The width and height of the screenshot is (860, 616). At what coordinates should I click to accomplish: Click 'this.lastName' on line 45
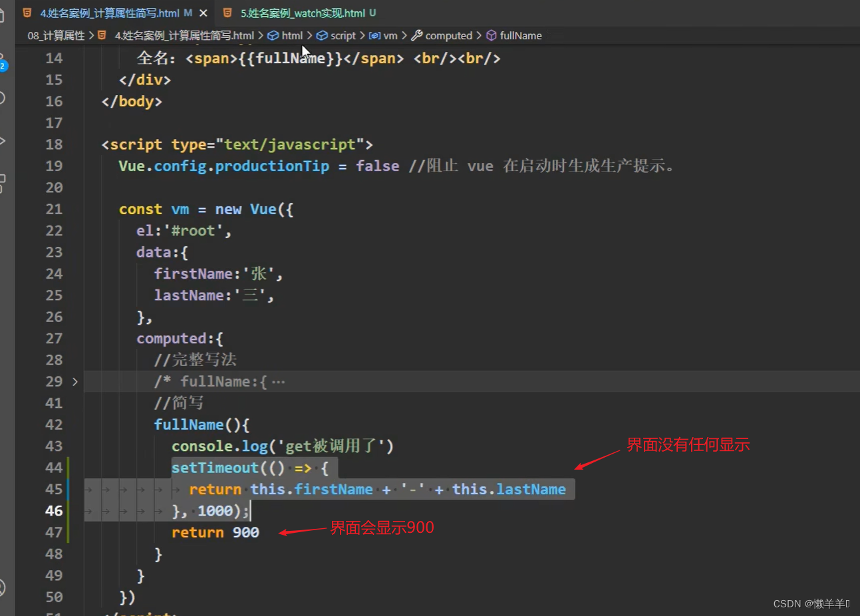coord(509,490)
